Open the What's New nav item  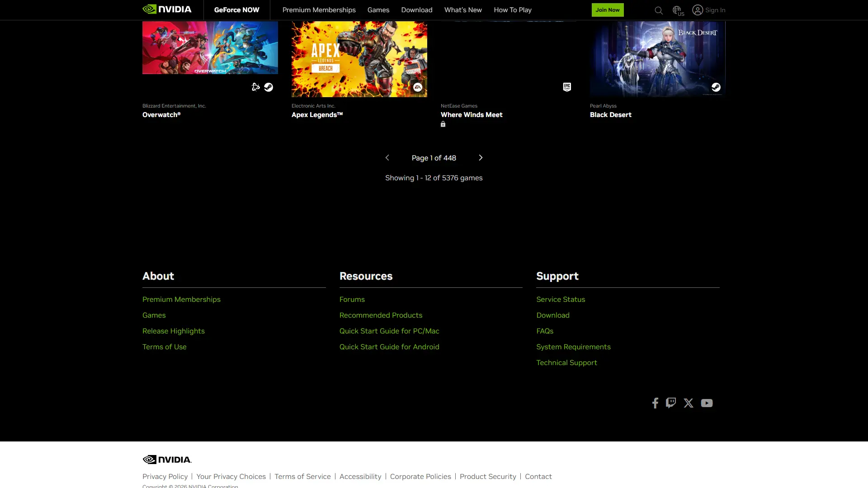[x=463, y=10]
